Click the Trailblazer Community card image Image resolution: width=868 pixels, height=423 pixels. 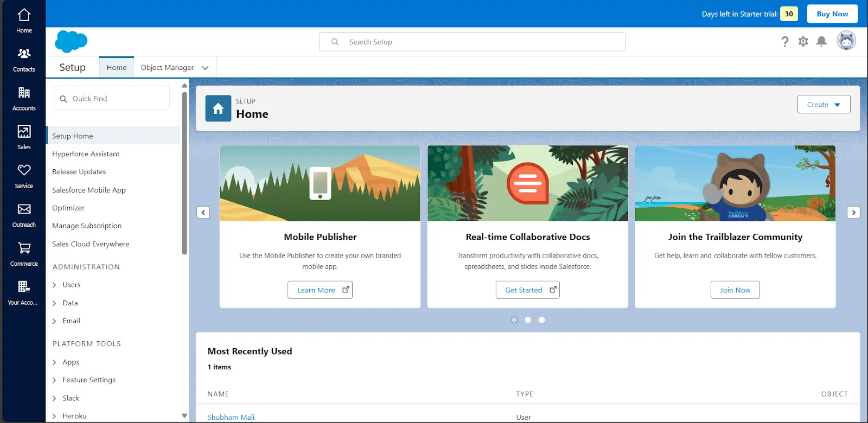click(735, 183)
